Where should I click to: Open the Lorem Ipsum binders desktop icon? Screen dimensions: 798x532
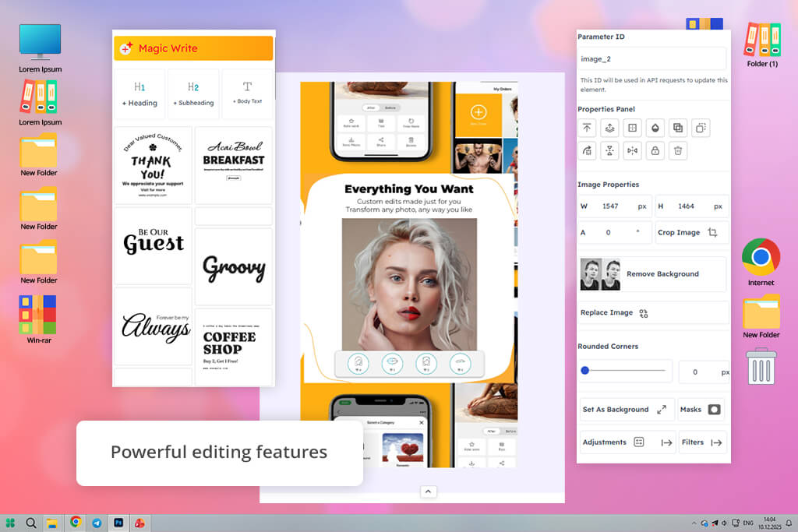pos(41,104)
